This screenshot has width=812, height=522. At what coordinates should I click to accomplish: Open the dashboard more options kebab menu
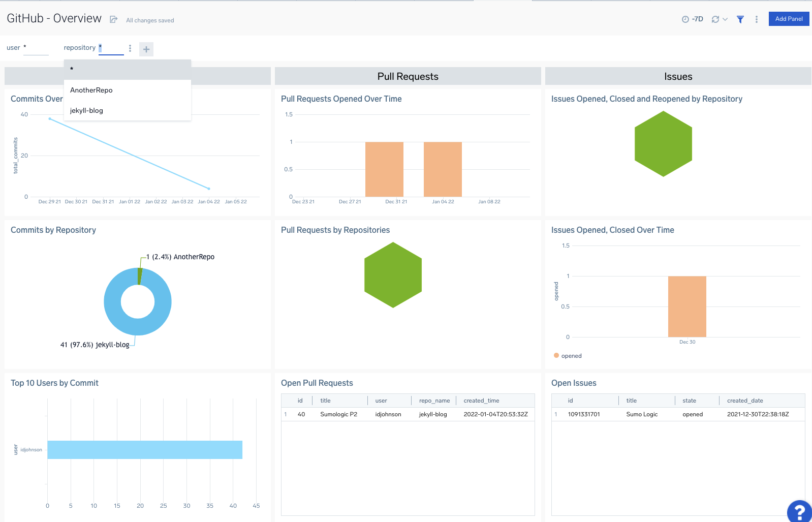(757, 19)
